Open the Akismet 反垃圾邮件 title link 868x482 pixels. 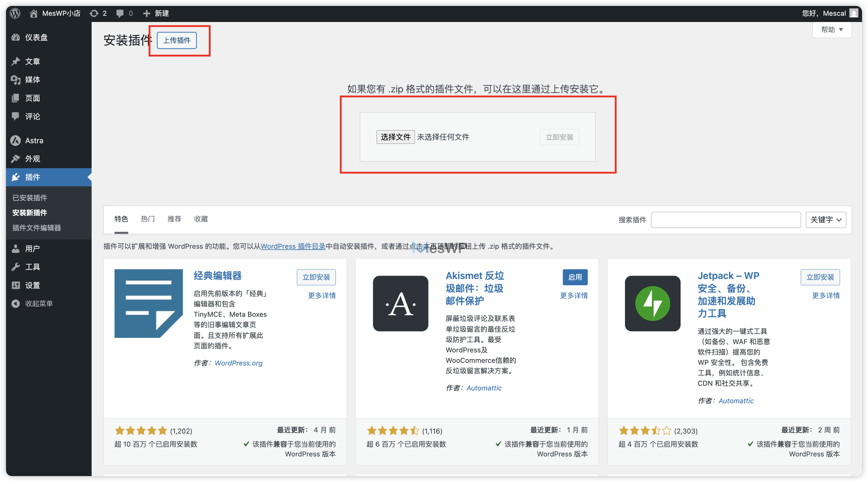[475, 288]
